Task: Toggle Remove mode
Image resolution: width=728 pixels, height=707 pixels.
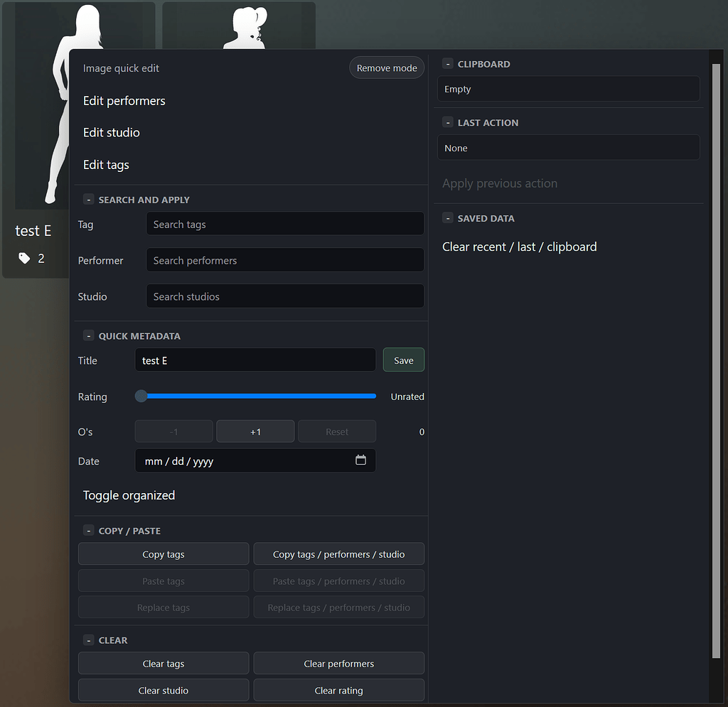Action: point(387,68)
